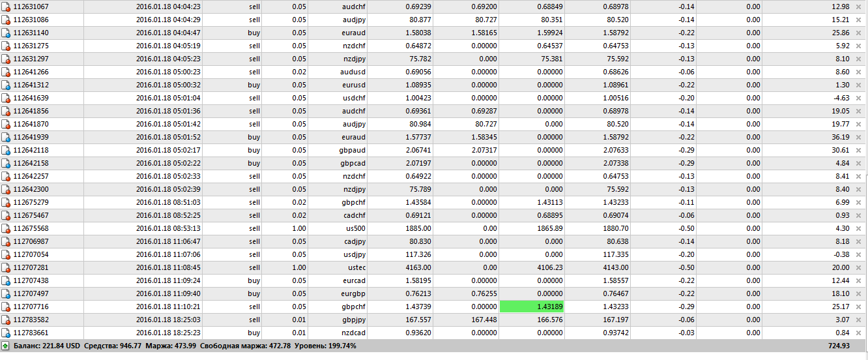Click the order icon for ticket 112631086

pyautogui.click(x=6, y=20)
